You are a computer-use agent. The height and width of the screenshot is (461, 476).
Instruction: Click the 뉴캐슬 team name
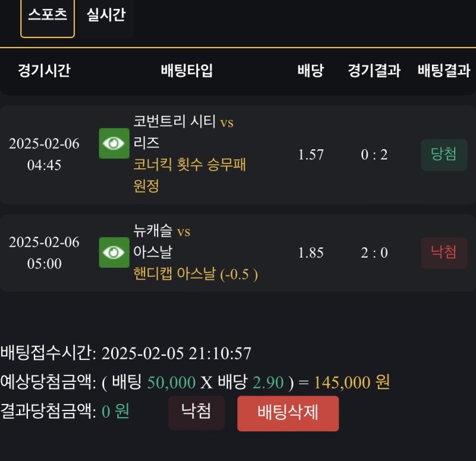[x=153, y=231]
